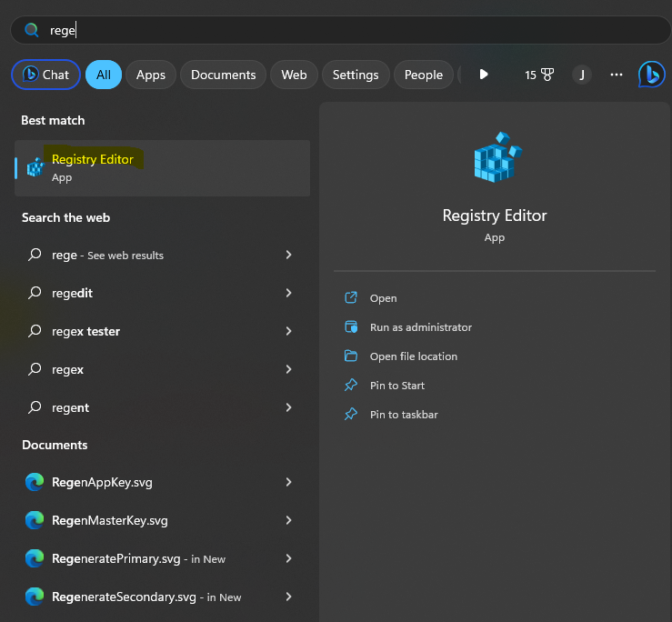Click search icon beside 'regex tester'

point(35,331)
